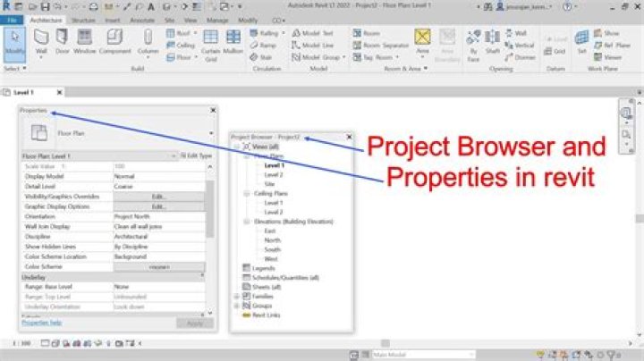
Task: Click the Room tool
Action: click(367, 33)
